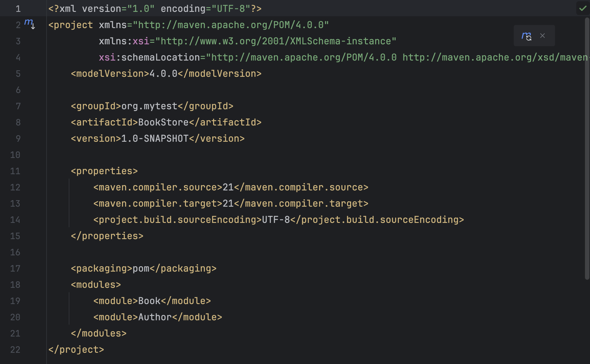Click the Book module name
Image resolution: width=590 pixels, height=364 pixels.
149,301
